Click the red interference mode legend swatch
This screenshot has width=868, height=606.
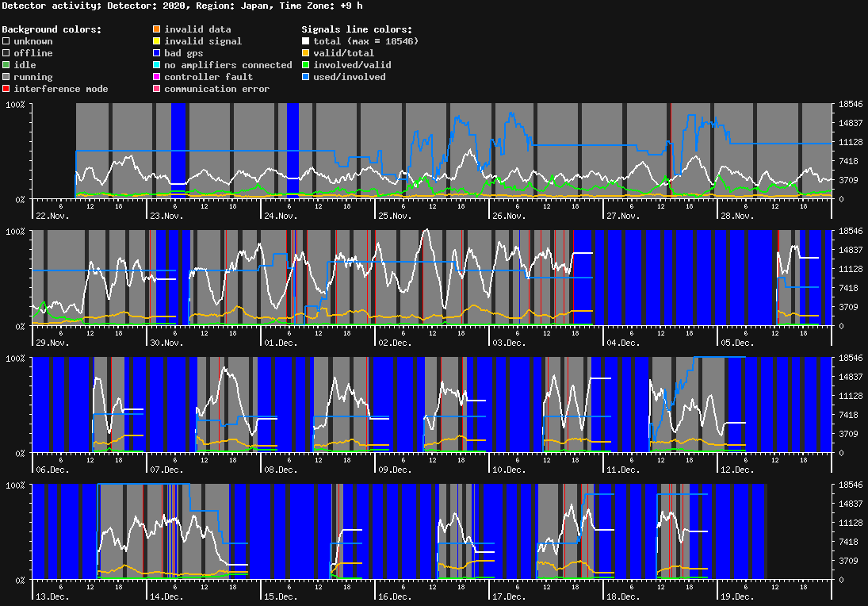tap(6, 89)
